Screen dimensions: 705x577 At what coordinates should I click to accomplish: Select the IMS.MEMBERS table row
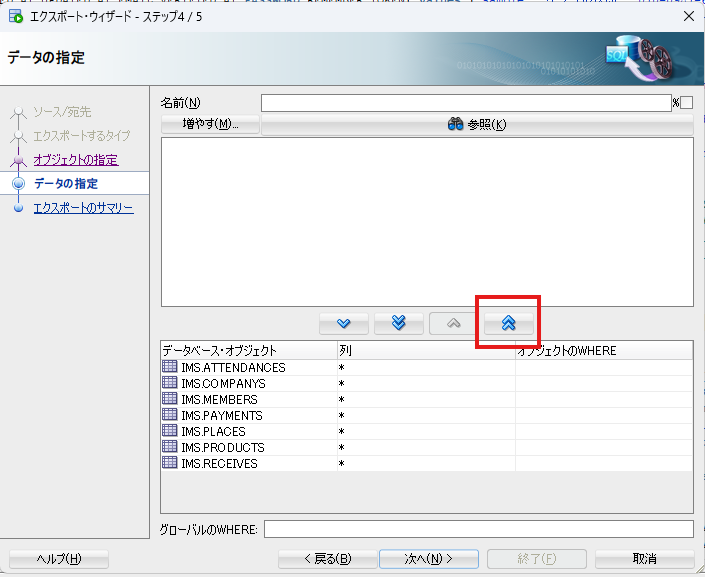click(x=219, y=399)
